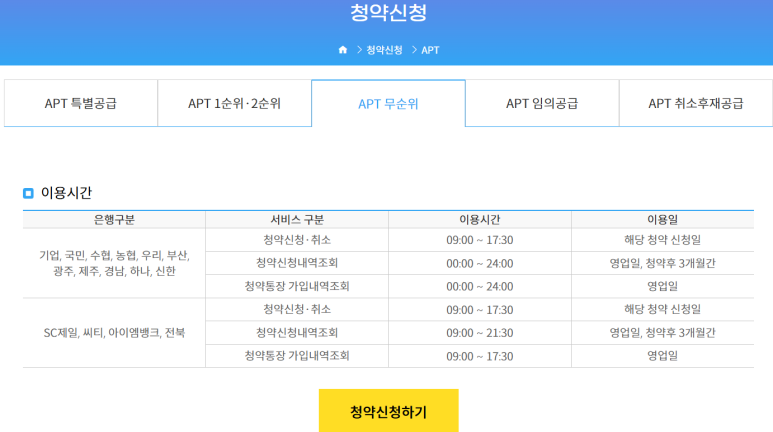773x432 pixels.
Task: Select the SC제일, 씨티, 아이엠뱅크, 전북 cell
Action: coord(114,333)
